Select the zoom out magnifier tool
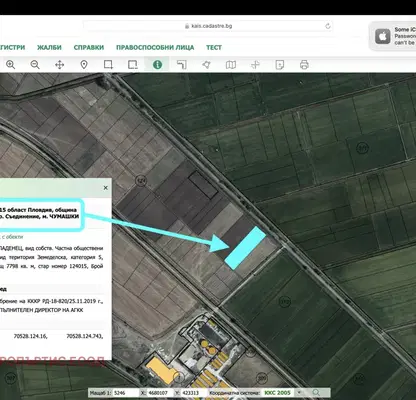The height and width of the screenshot is (400, 416). pyautogui.click(x=35, y=65)
